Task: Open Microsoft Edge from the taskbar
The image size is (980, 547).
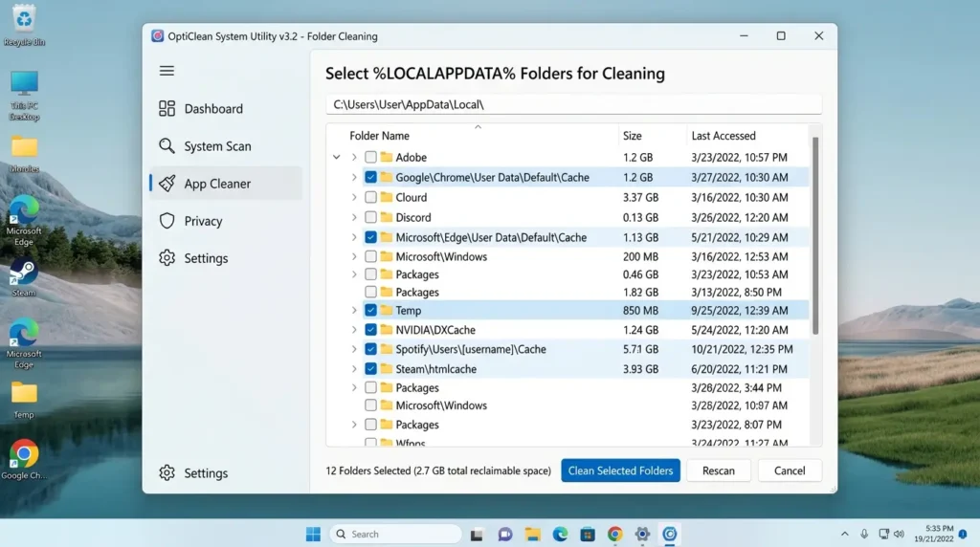Action: (x=560, y=535)
